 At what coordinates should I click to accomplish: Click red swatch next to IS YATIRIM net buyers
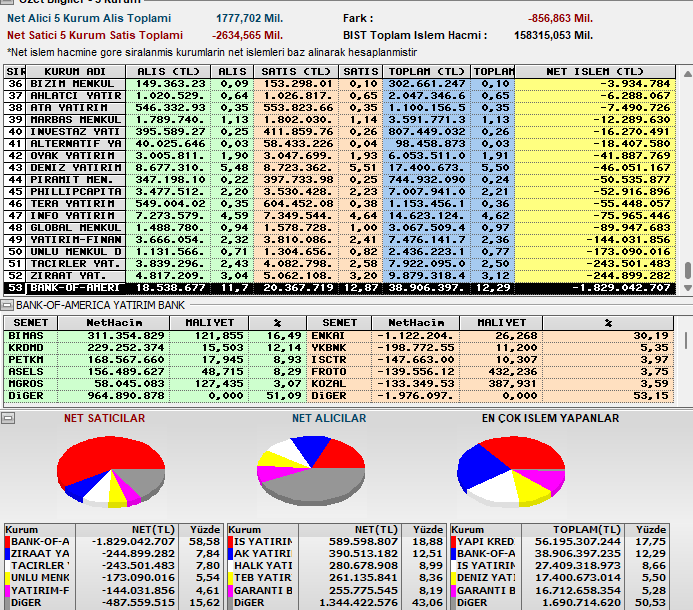pyautogui.click(x=230, y=542)
